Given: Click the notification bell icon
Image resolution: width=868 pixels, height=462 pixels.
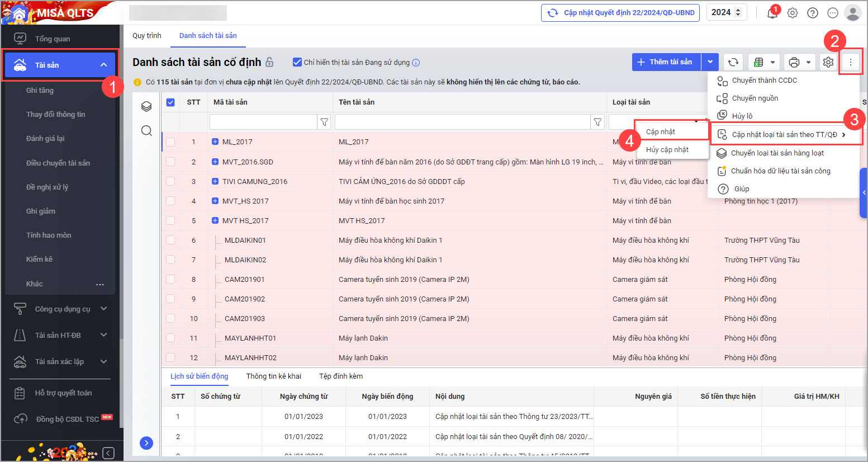Looking at the screenshot, I should tap(772, 13).
